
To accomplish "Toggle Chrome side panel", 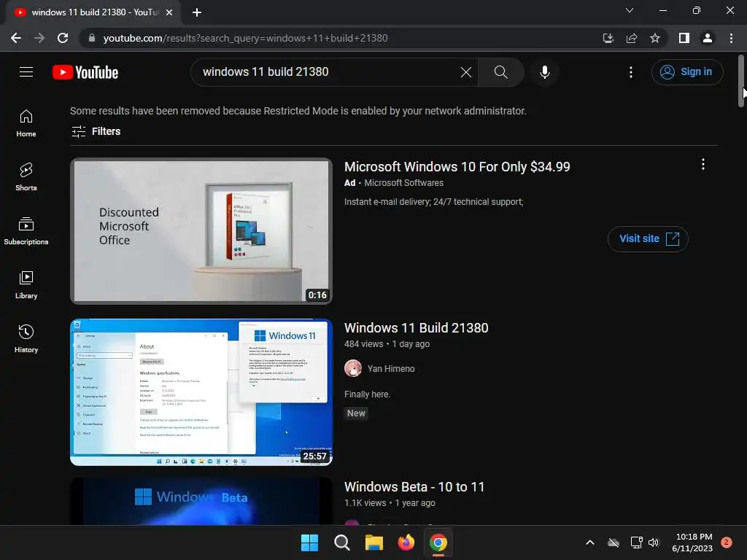I will point(684,38).
